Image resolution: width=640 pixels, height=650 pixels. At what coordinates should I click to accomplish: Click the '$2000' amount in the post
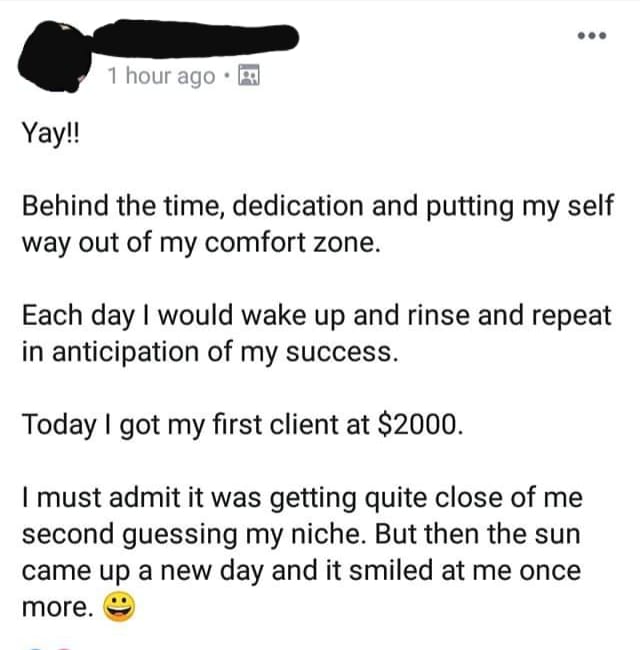421,423
